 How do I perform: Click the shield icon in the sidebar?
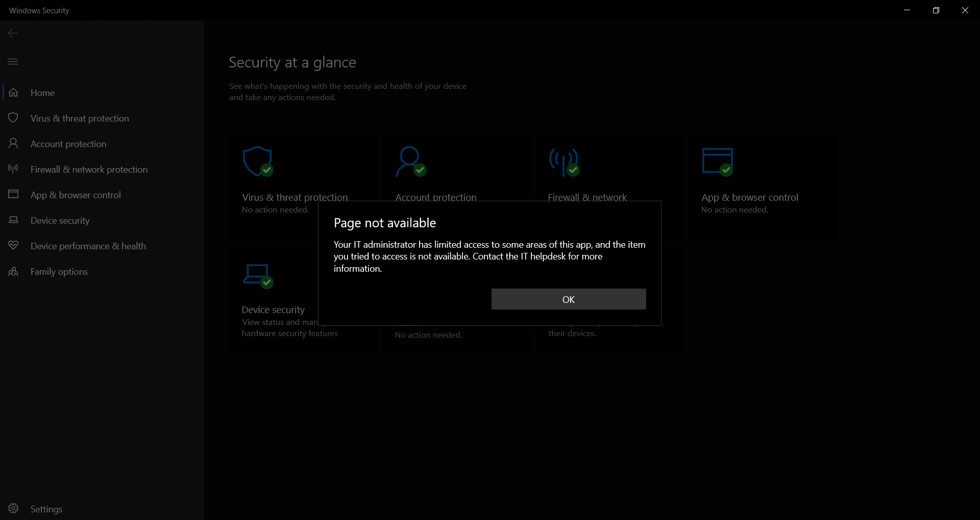coord(13,118)
